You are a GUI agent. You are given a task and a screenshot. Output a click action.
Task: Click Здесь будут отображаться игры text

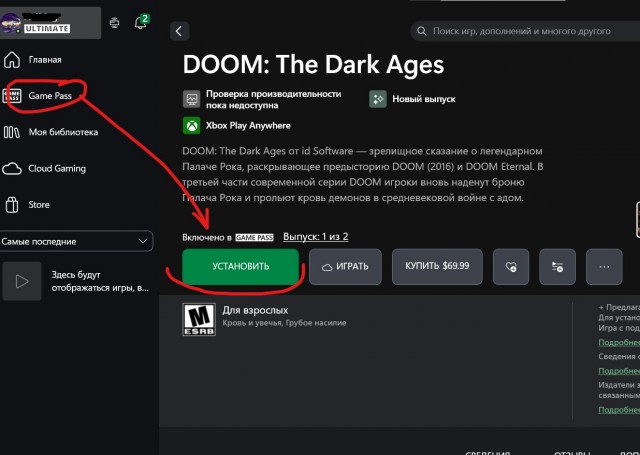pyautogui.click(x=100, y=281)
